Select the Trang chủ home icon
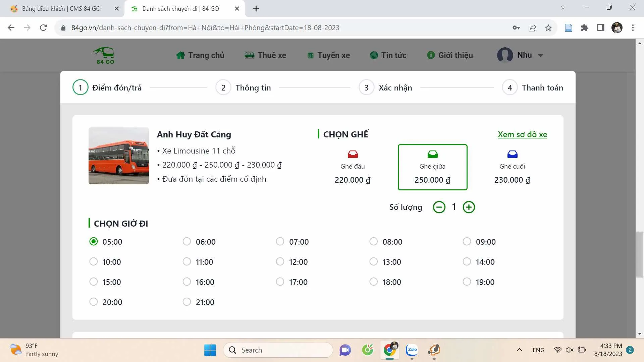Screen dimensions: 644x362 point(181,55)
